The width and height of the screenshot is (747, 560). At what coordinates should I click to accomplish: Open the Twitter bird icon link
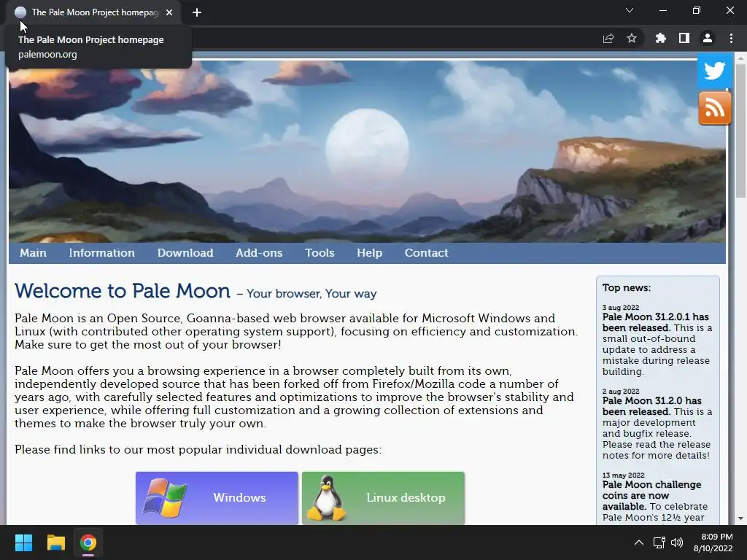715,71
